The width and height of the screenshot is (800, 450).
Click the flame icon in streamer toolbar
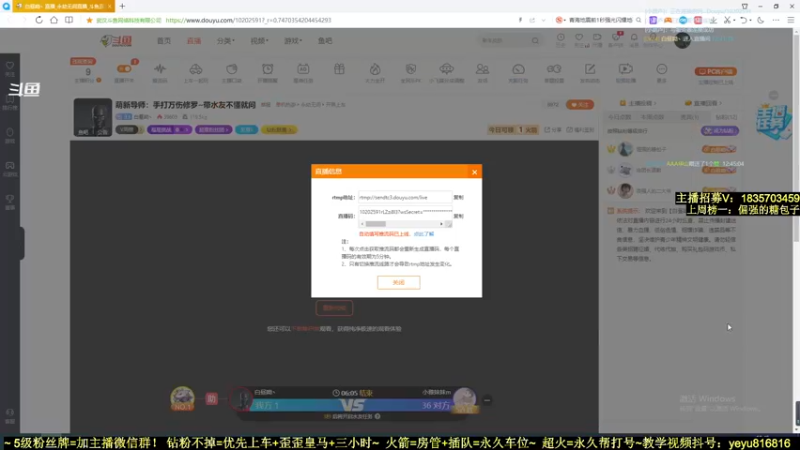point(375,69)
